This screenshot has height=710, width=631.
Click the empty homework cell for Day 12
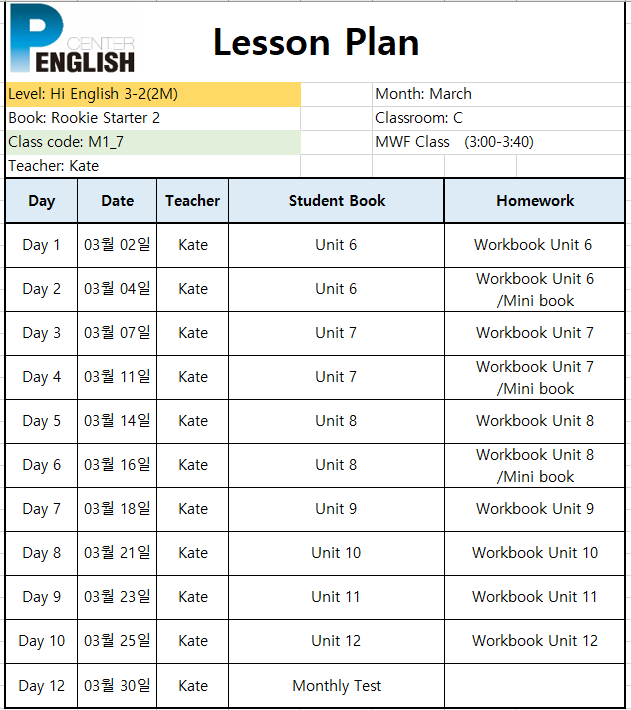535,686
